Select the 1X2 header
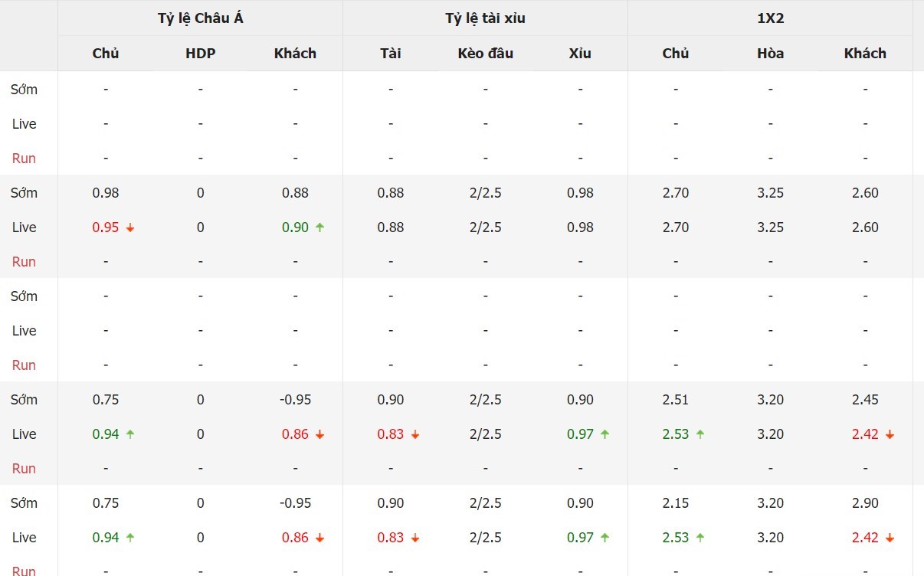 point(770,18)
